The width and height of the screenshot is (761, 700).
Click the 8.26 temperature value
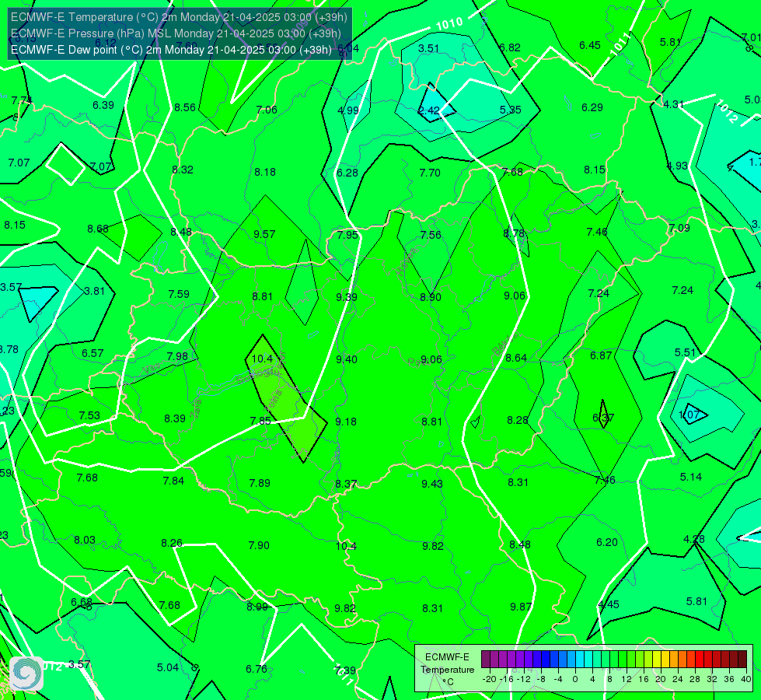[172, 543]
